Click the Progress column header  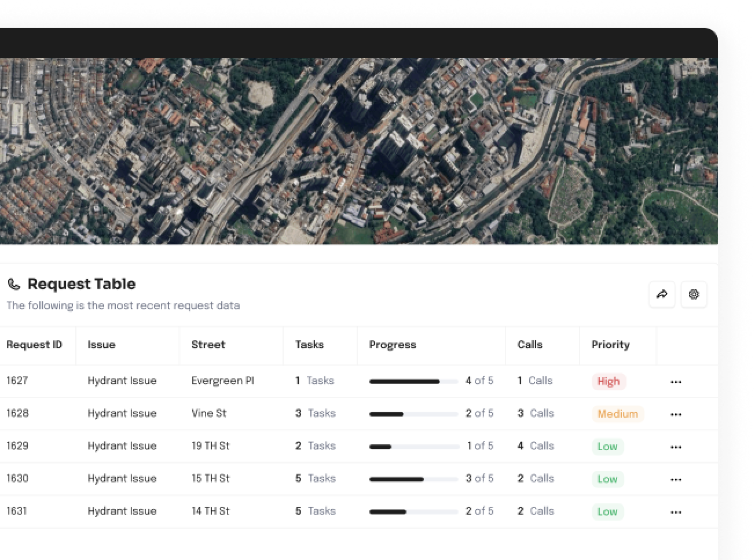point(393,345)
